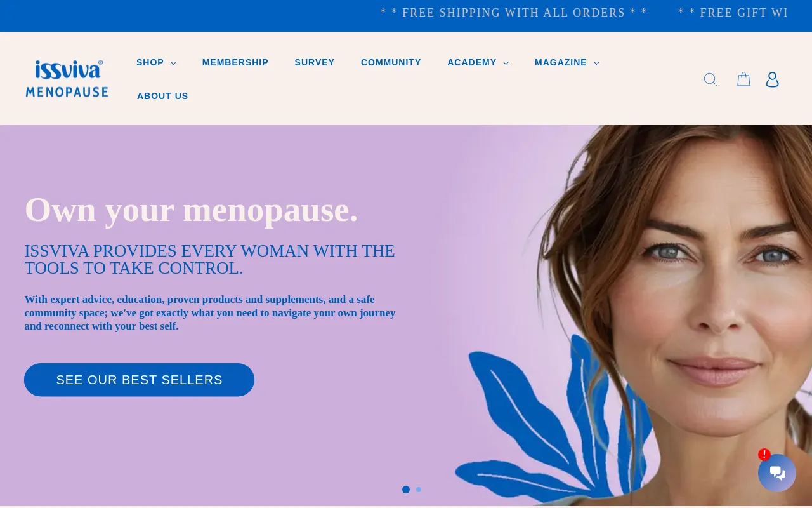Open the chat bubble widget
The width and height of the screenshot is (812, 508).
pos(777,473)
